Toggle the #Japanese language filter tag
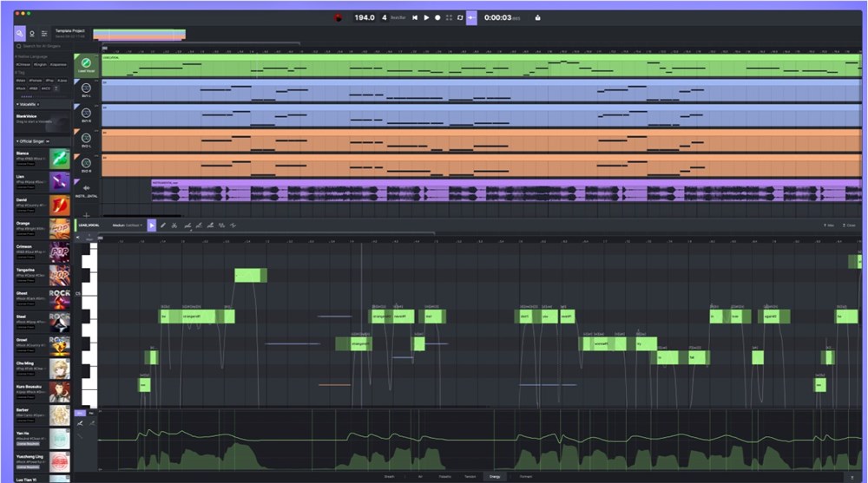 coord(59,65)
